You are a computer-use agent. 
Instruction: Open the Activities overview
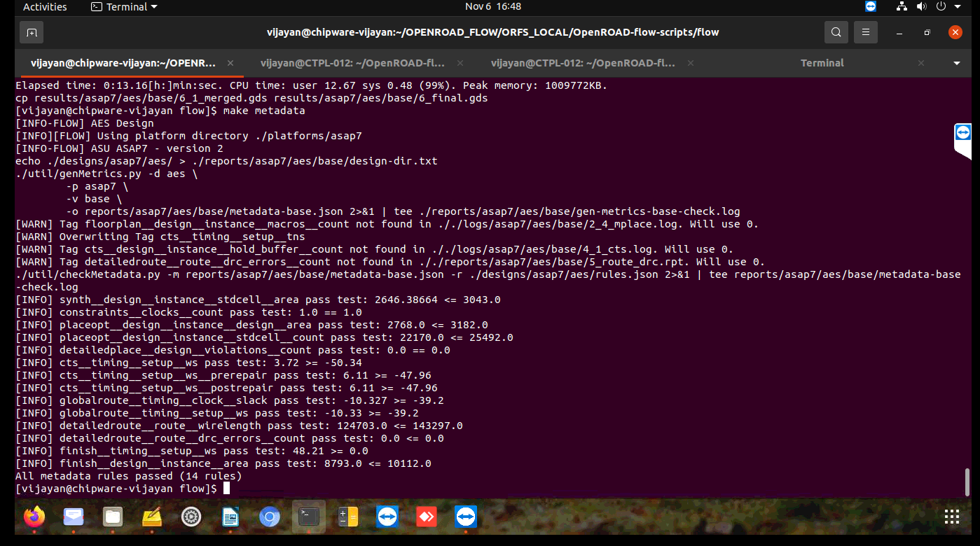coord(45,7)
